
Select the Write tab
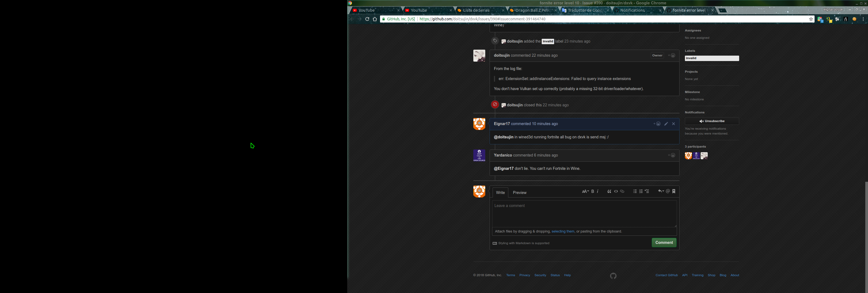coord(500,193)
